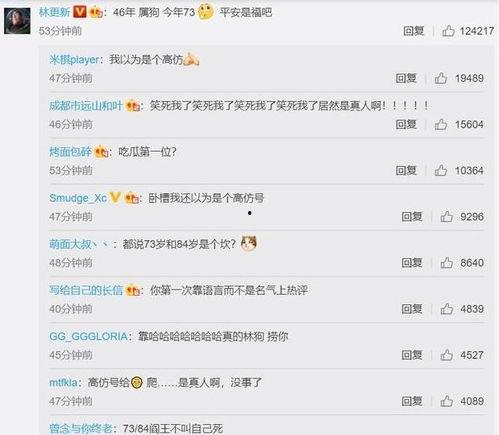Like the comment with 4839 likes
This screenshot has height=435, width=499.
[x=446, y=309]
